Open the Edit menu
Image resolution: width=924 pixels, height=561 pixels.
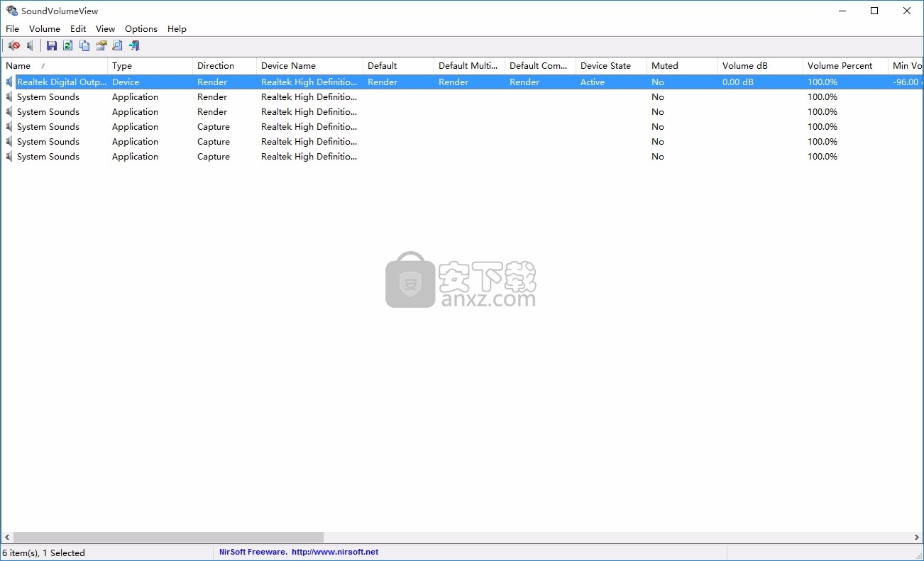pos(78,28)
